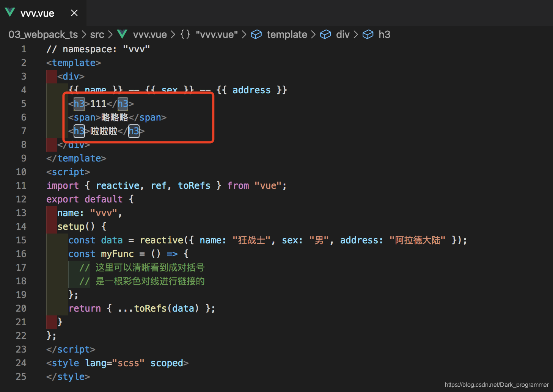The image size is (553, 392).
Task: Click opening h3 tag on line 5
Action: coord(79,104)
